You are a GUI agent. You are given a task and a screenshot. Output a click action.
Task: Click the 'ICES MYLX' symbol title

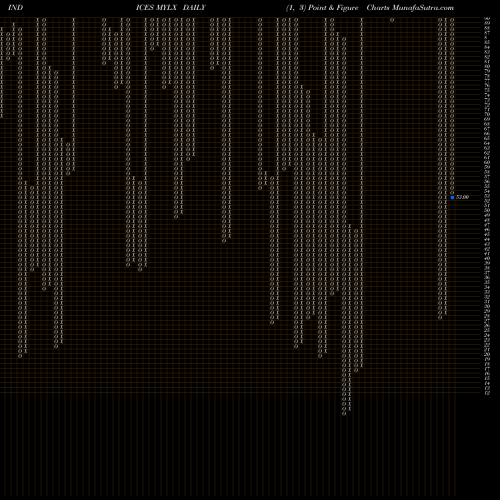click(x=156, y=8)
